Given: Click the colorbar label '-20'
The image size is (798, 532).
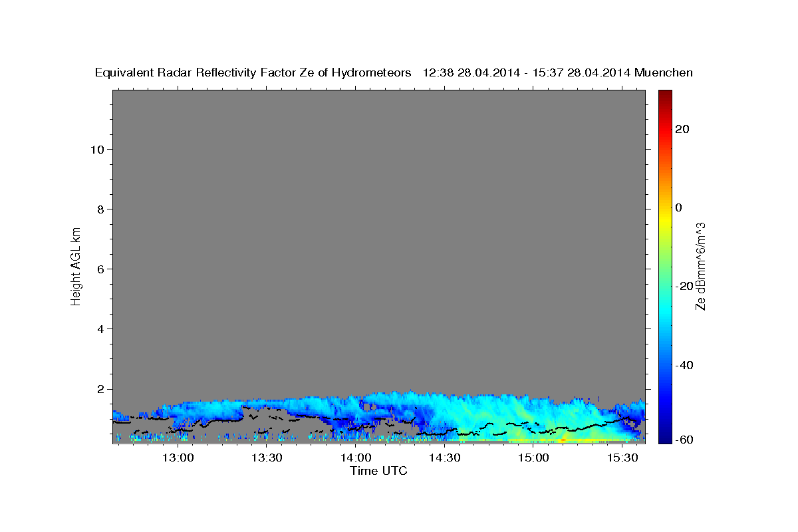Looking at the screenshot, I should point(684,286).
